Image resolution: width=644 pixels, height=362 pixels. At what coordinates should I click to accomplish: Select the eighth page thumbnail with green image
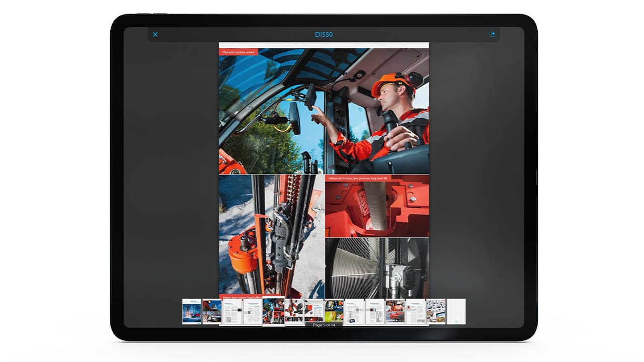click(334, 312)
